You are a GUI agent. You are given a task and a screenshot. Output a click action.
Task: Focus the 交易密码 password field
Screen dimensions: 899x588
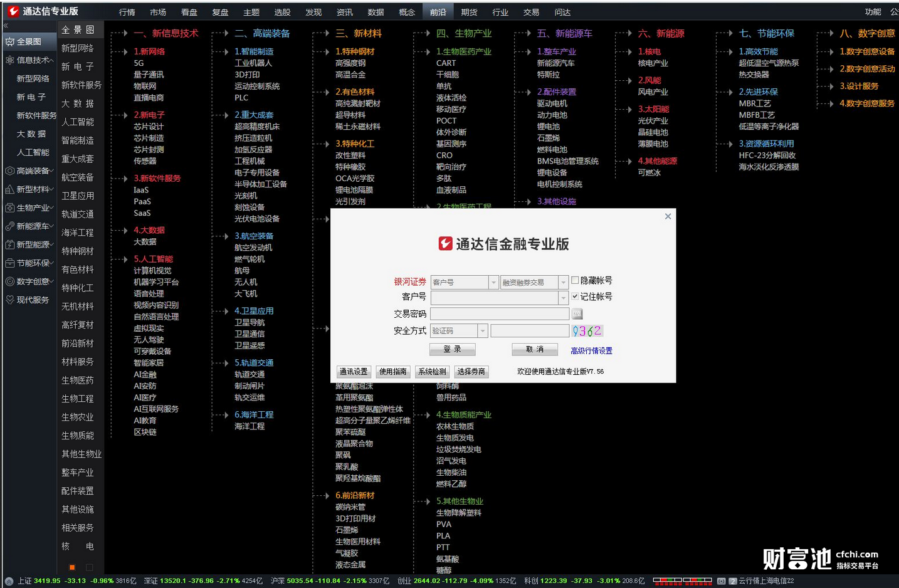tap(500, 313)
